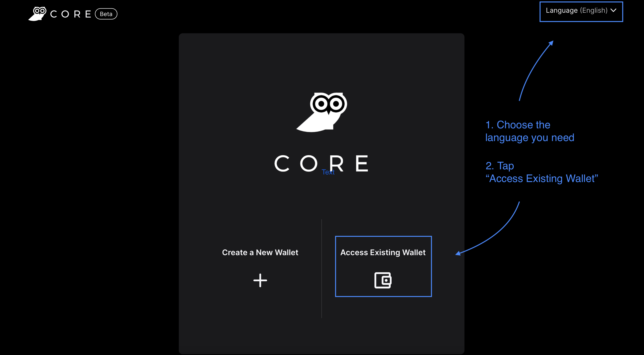Click the Beta badge
Screen dimensions: 644x355
click(x=106, y=14)
